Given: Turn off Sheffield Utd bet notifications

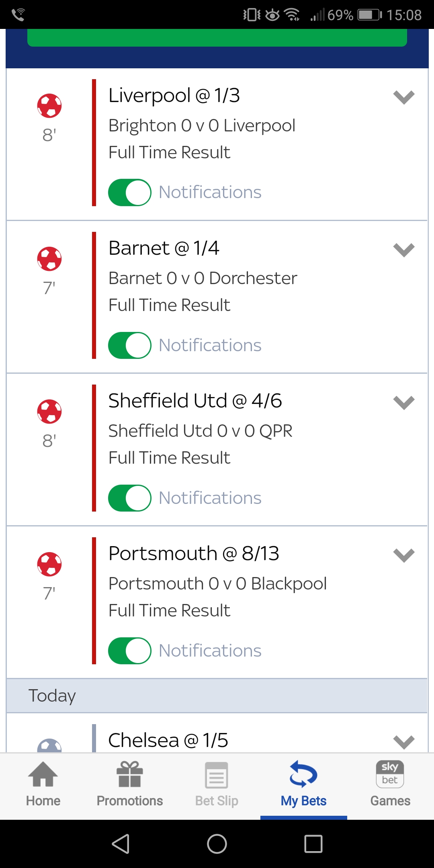Looking at the screenshot, I should (130, 498).
